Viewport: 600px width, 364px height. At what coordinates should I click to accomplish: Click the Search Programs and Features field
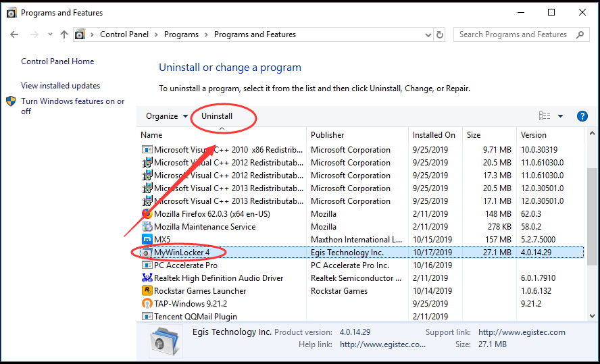(521, 34)
